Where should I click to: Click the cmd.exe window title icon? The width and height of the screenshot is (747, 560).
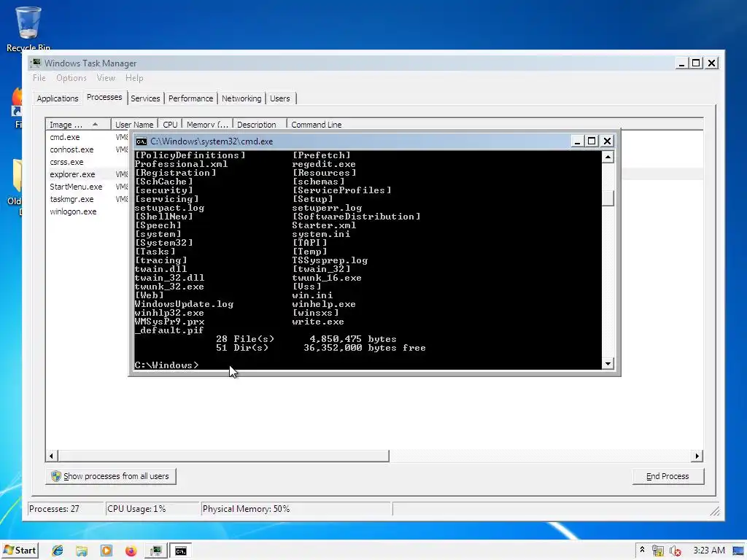[x=141, y=141]
